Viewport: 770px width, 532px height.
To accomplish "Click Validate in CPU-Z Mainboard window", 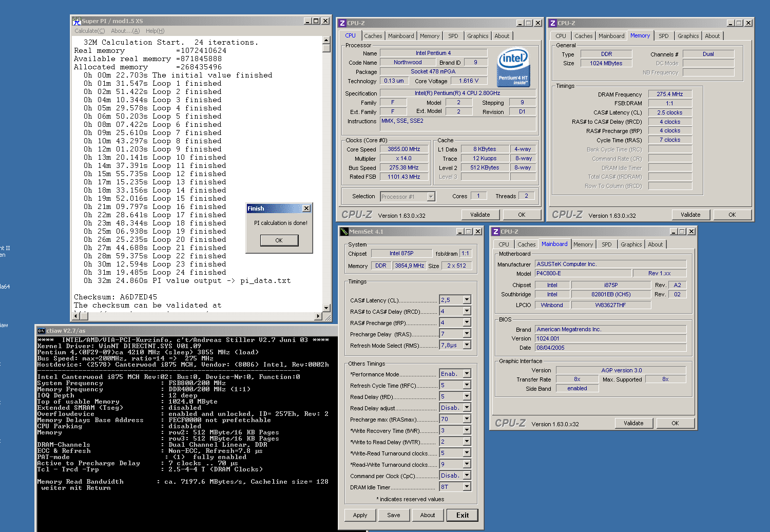I will tap(633, 423).
